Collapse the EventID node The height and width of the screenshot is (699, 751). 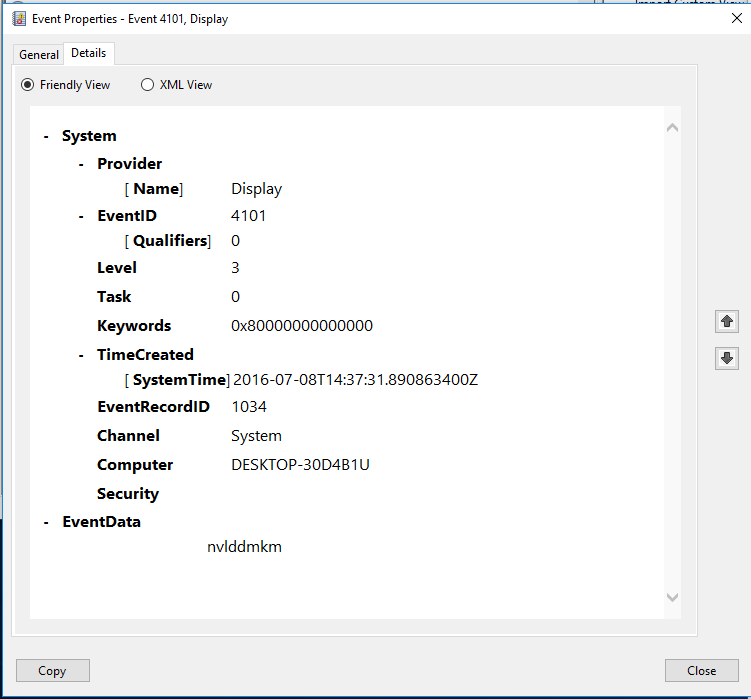pyautogui.click(x=81, y=217)
